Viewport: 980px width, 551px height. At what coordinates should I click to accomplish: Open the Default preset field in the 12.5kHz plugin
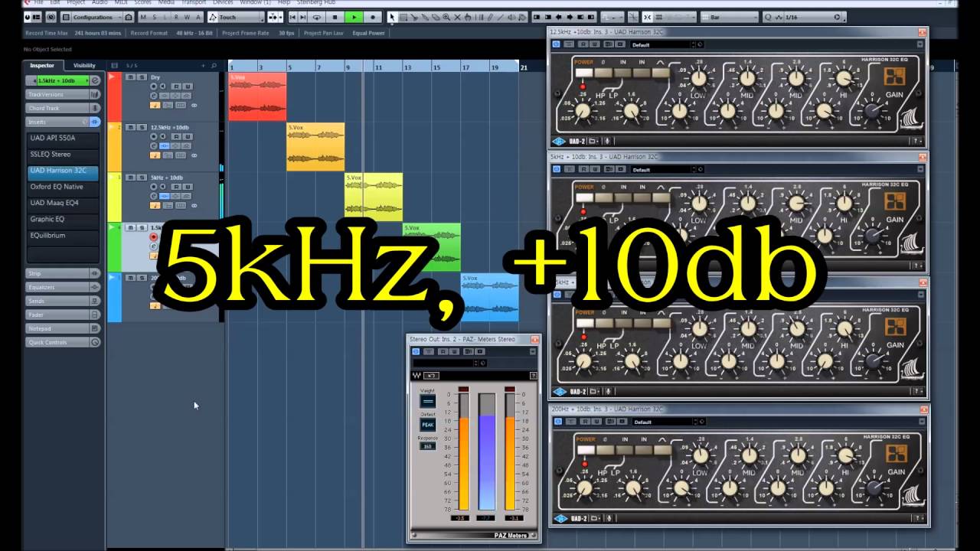coord(661,44)
